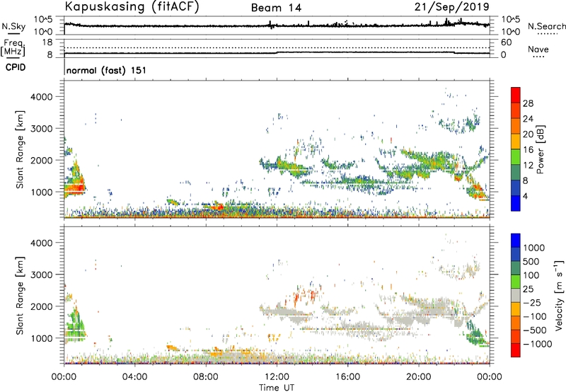Click the red high-power echo near 00:30 in the power panel
The height and width of the screenshot is (392, 566).
(x=75, y=187)
